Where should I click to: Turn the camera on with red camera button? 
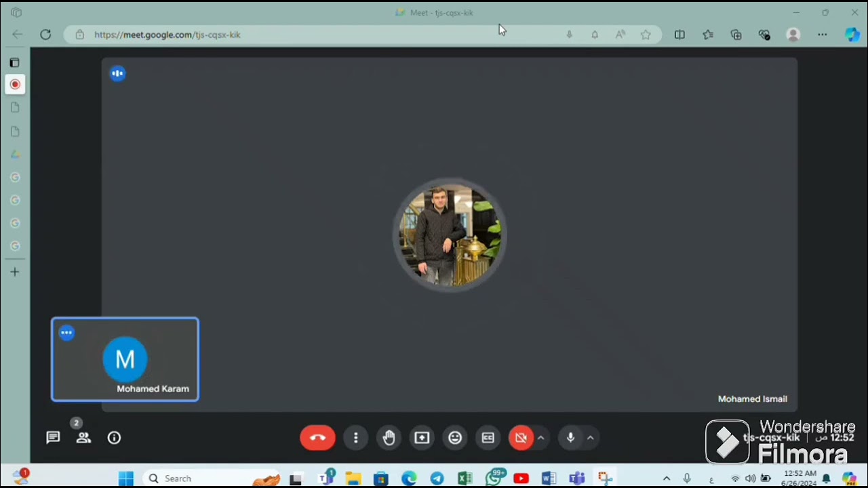pyautogui.click(x=521, y=438)
